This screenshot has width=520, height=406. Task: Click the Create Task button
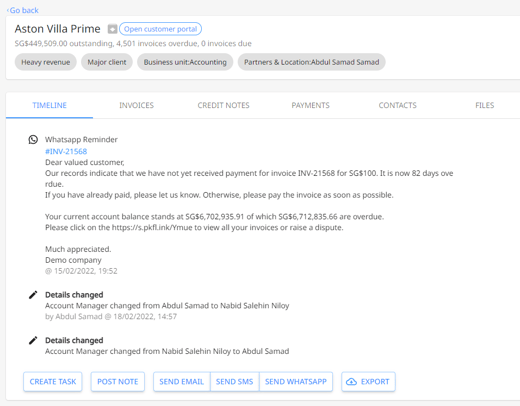pos(53,382)
